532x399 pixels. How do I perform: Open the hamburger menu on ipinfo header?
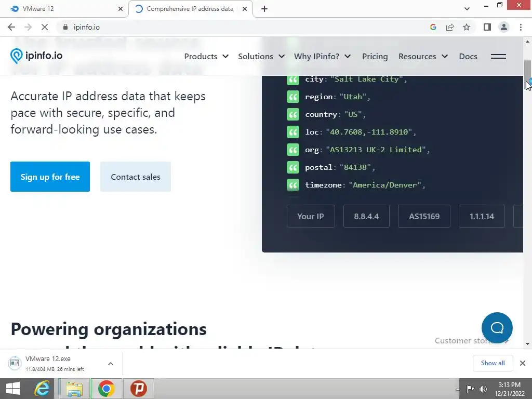[x=498, y=56]
